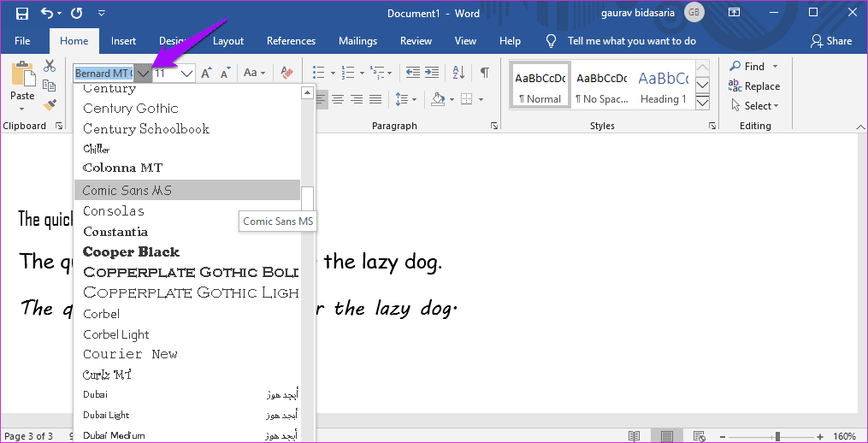Viewport: 868px width, 443px height.
Task: Click the zoom slider handle
Action: 777,436
